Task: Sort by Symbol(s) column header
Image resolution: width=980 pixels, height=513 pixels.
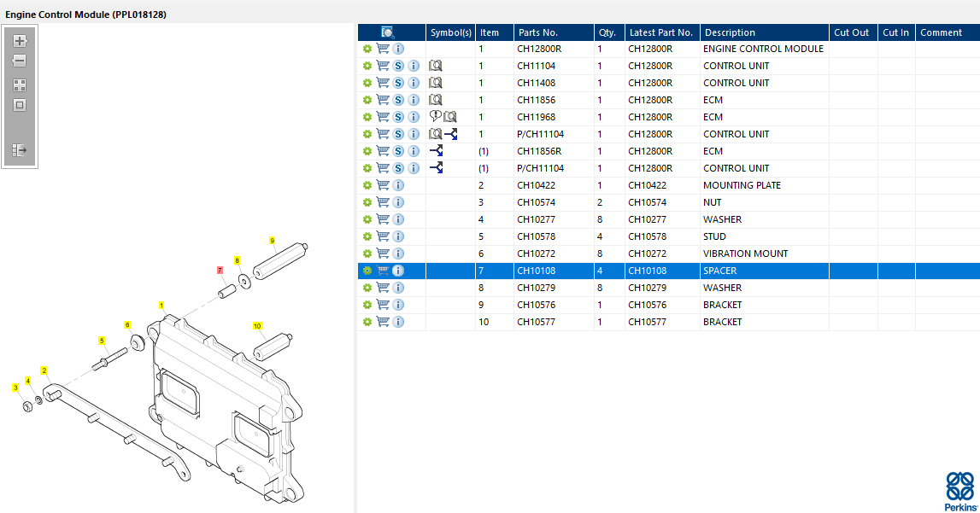Action: (x=450, y=32)
